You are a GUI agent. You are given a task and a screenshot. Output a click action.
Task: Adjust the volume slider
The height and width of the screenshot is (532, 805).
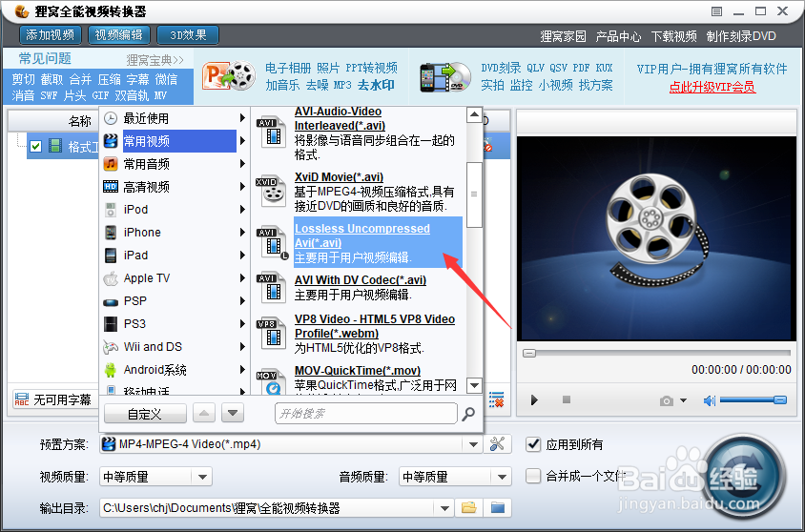click(x=753, y=400)
